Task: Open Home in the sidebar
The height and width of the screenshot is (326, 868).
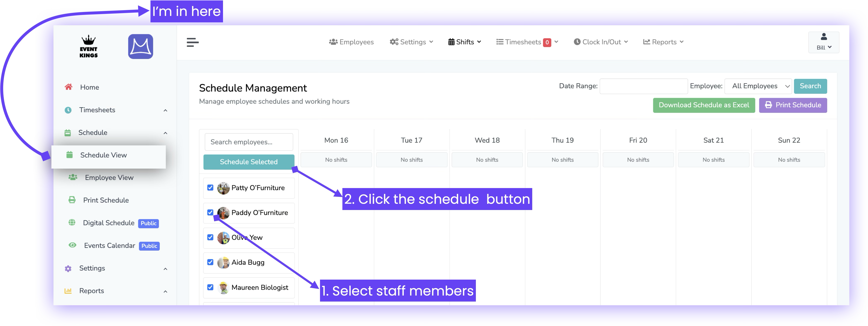Action: 90,87
